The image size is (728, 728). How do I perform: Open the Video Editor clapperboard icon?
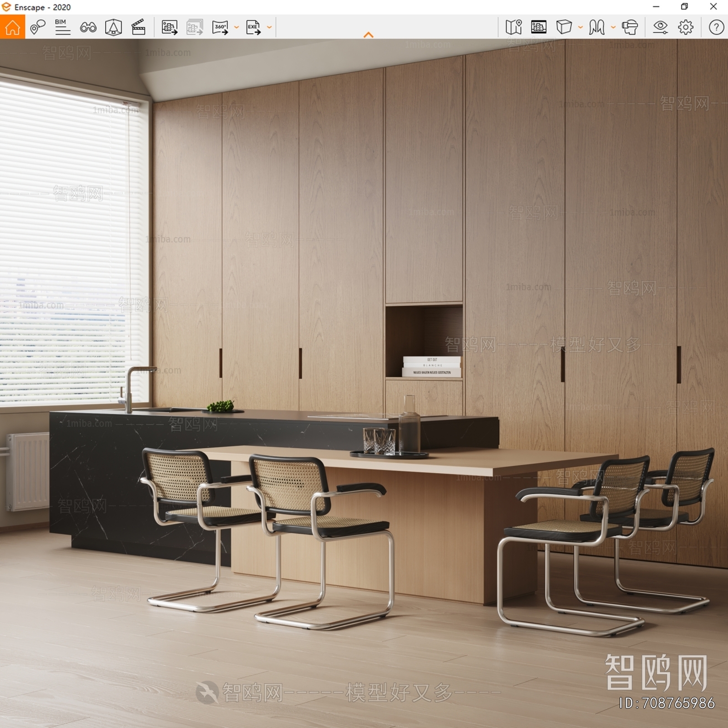coord(138,27)
